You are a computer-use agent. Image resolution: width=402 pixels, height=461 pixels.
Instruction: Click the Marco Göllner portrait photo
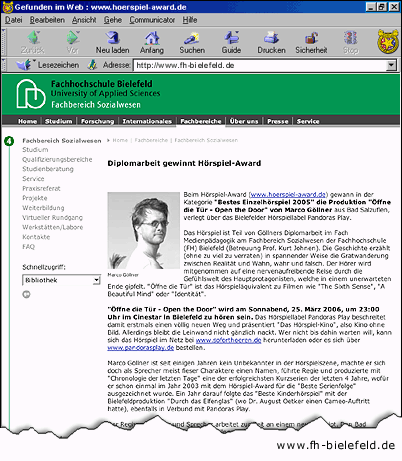tap(143, 230)
